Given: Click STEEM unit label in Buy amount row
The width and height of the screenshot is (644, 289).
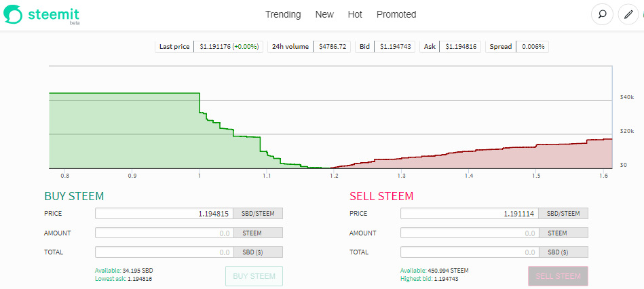Looking at the screenshot, I should [x=259, y=233].
